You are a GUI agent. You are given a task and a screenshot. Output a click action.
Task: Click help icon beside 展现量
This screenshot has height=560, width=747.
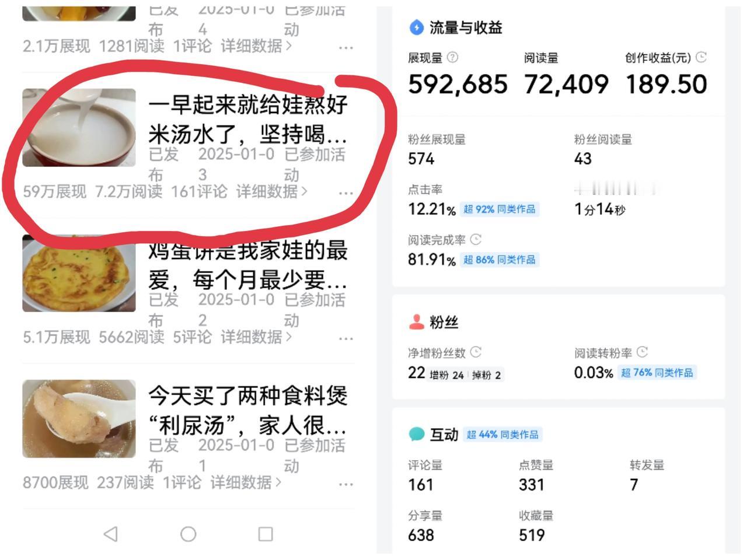coord(452,58)
